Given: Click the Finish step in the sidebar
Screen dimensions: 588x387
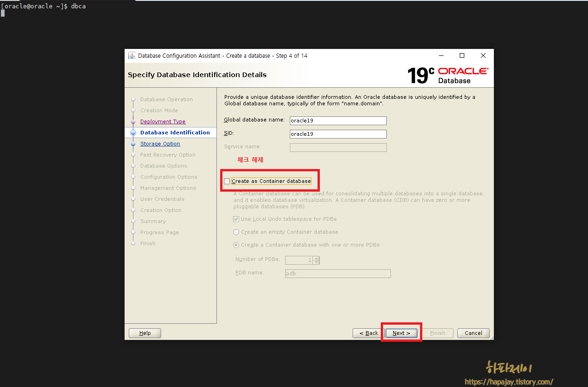Looking at the screenshot, I should (x=148, y=243).
